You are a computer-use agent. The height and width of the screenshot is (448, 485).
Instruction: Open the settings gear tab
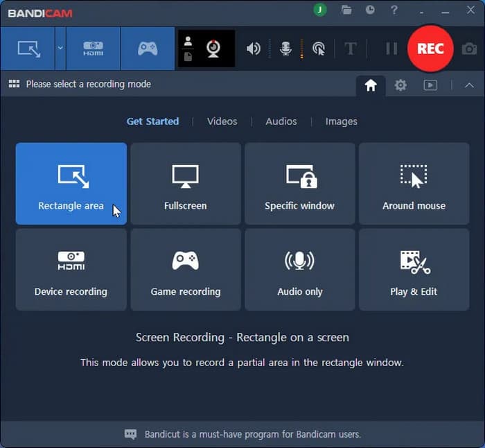tap(400, 85)
